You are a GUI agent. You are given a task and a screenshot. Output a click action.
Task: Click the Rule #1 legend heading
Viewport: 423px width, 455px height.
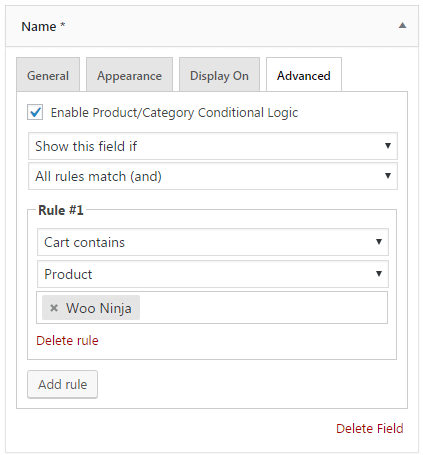61,210
